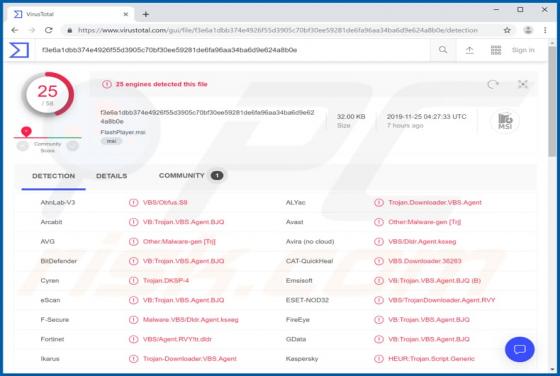Image resolution: width=560 pixels, height=376 pixels.
Task: Click Ikarus result Trojan-Downloader.VBS.Agent
Action: (x=190, y=359)
